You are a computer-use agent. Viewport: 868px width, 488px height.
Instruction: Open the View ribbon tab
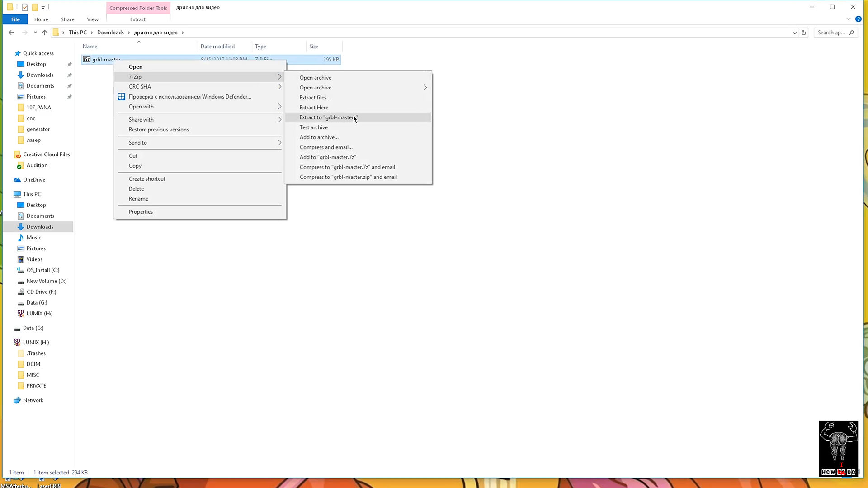pos(93,19)
